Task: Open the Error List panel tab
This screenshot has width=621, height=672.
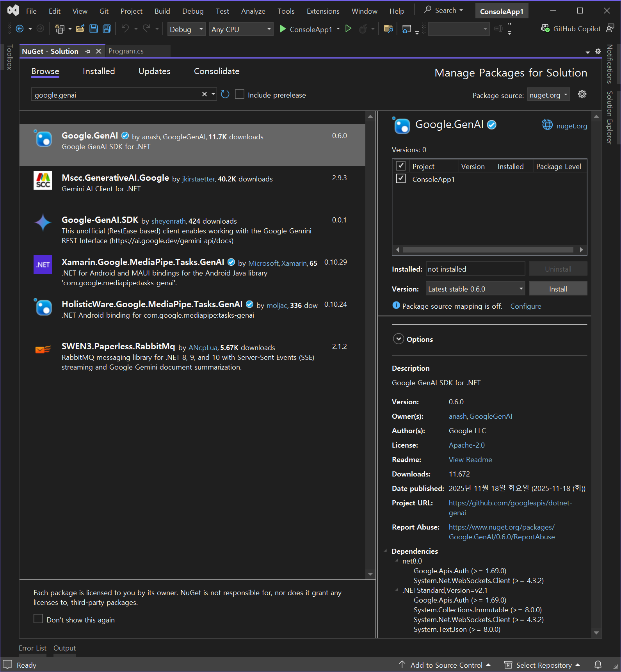Action: tap(32, 648)
